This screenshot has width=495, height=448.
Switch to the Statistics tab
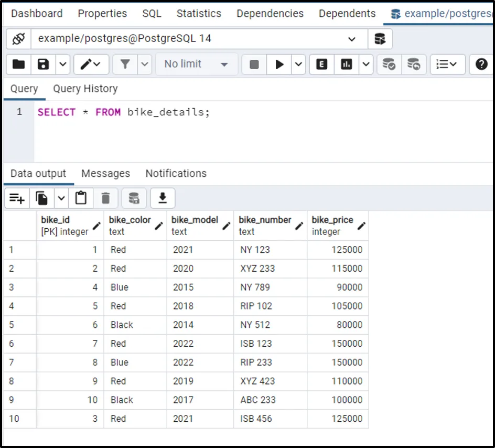pyautogui.click(x=199, y=14)
